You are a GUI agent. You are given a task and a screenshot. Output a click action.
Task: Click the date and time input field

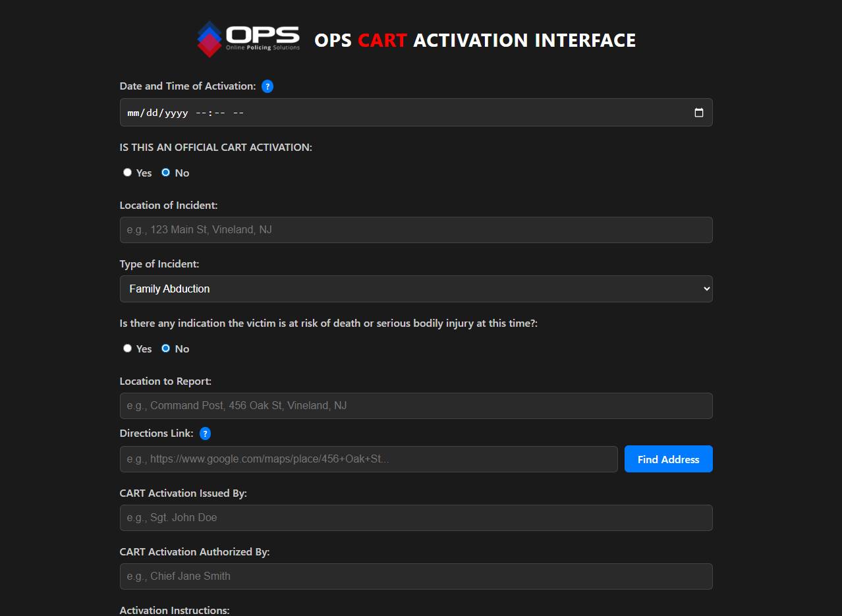(395, 113)
